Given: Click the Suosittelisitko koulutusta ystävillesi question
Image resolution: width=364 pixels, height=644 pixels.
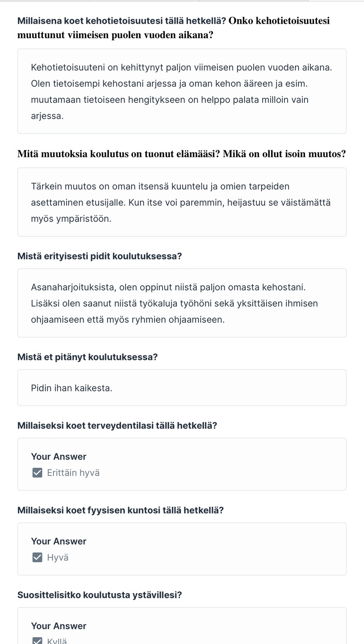Looking at the screenshot, I should [x=100, y=595].
